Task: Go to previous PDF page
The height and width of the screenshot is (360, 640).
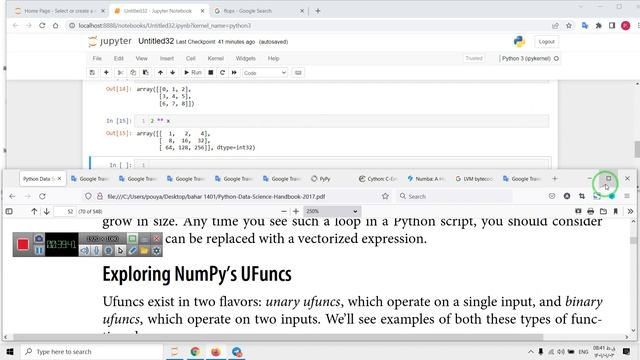Action: click(x=34, y=211)
